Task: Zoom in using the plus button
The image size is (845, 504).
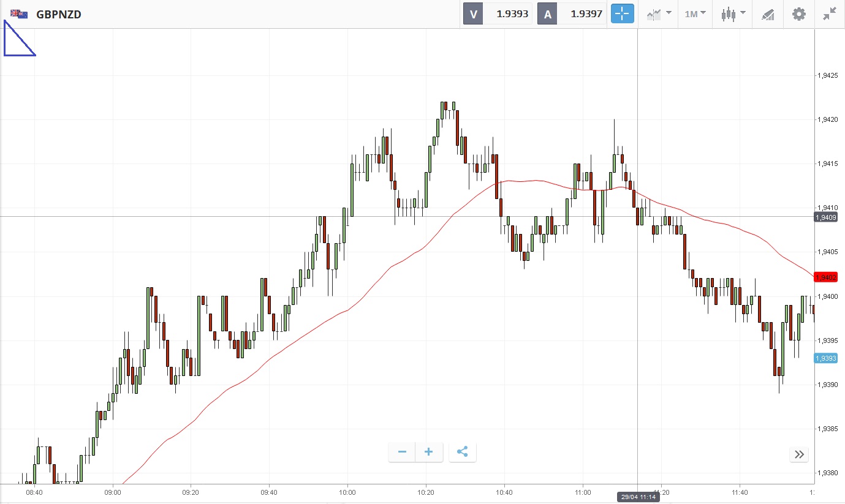Action: click(x=429, y=453)
